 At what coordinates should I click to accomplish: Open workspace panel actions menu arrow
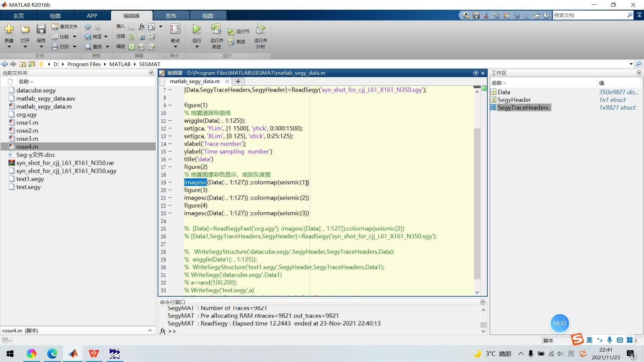[639, 73]
